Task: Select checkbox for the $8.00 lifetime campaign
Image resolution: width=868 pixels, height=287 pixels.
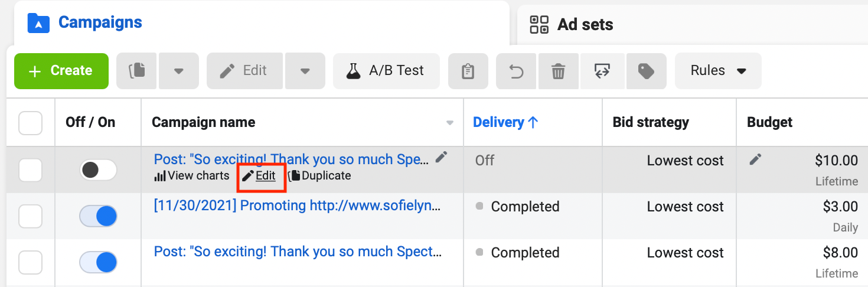Action: (x=31, y=262)
